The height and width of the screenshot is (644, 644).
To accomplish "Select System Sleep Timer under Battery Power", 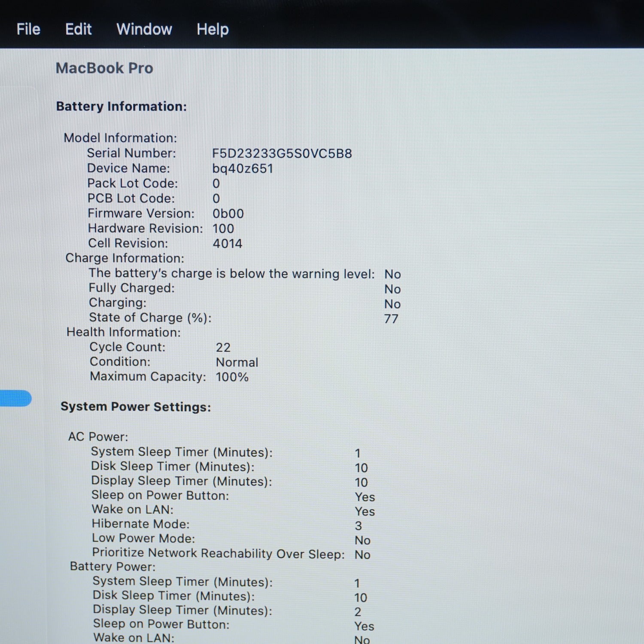I will point(182,581).
